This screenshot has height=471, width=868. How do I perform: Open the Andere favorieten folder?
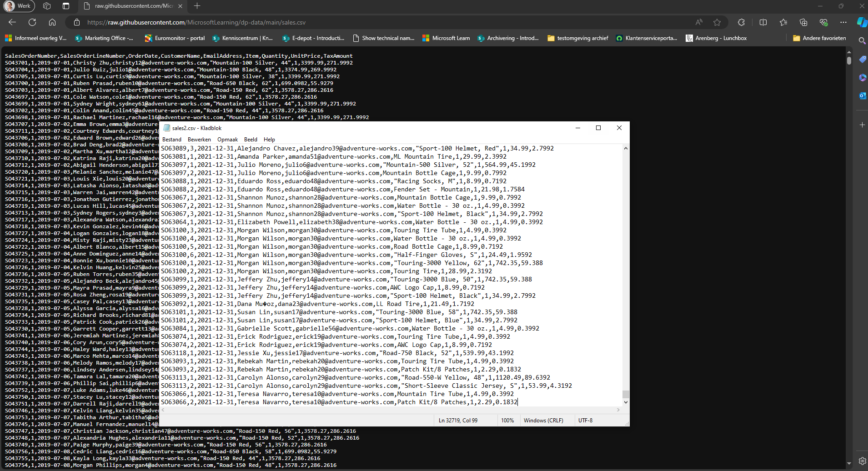coord(819,38)
